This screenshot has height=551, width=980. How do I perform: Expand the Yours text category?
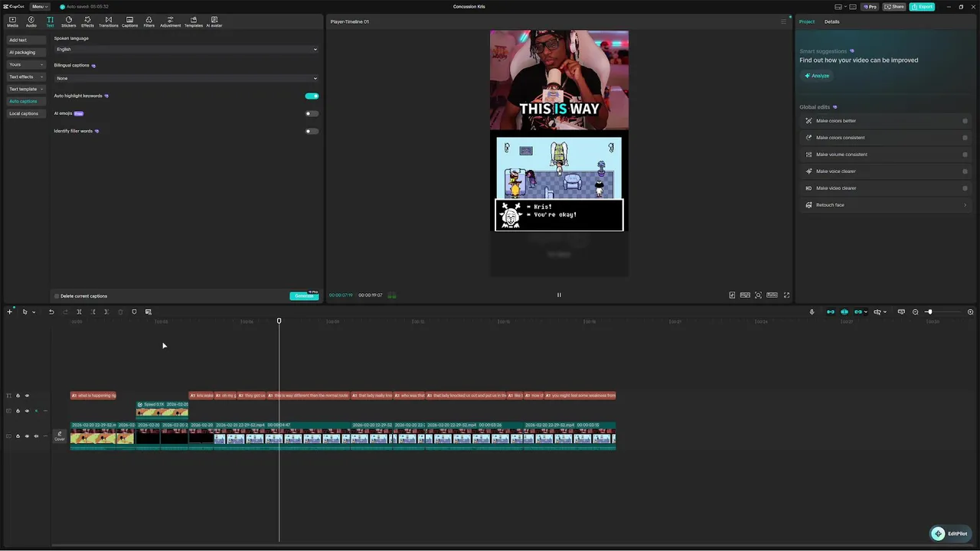[27, 65]
